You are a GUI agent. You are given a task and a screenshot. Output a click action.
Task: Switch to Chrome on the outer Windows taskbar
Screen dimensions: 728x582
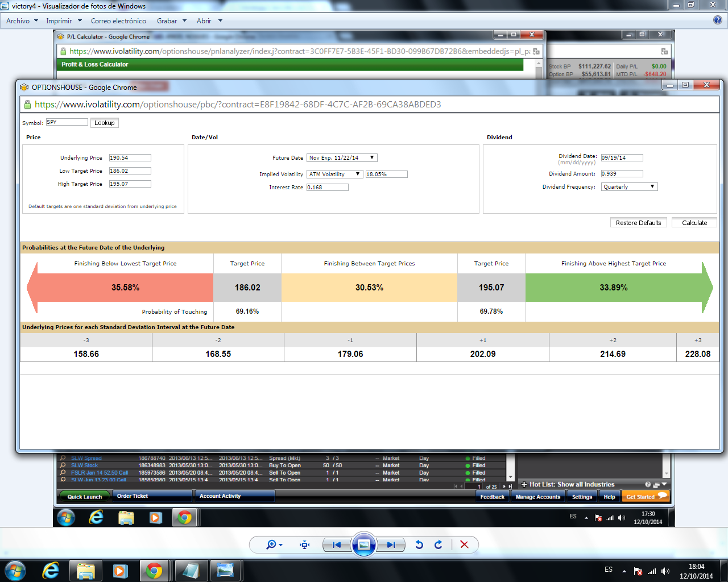[154, 571]
